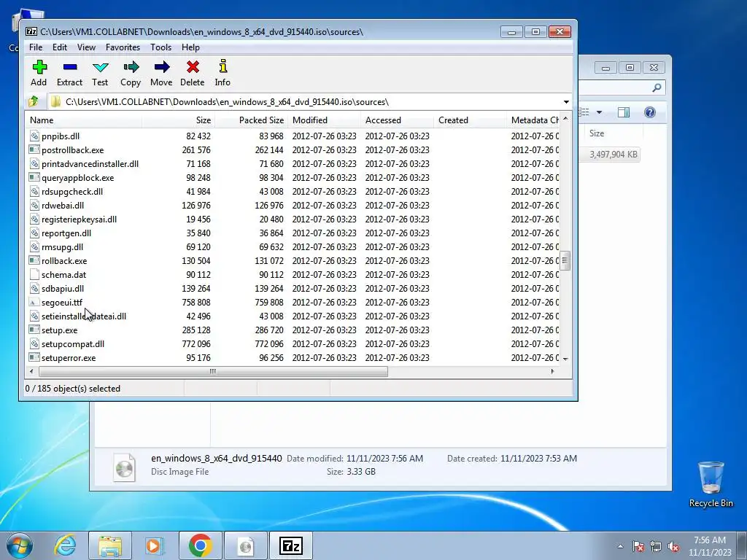Open Explorer view options dropdown arrow
The image size is (747, 560).
click(600, 112)
